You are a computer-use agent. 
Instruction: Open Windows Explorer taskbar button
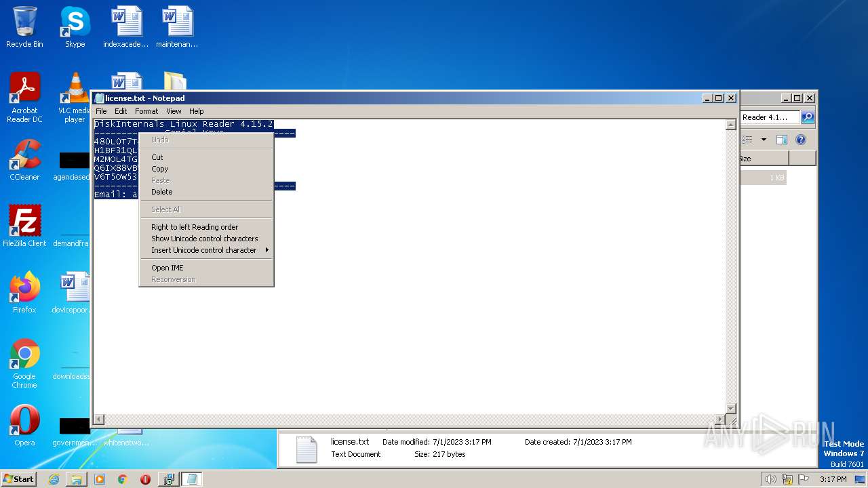[77, 479]
